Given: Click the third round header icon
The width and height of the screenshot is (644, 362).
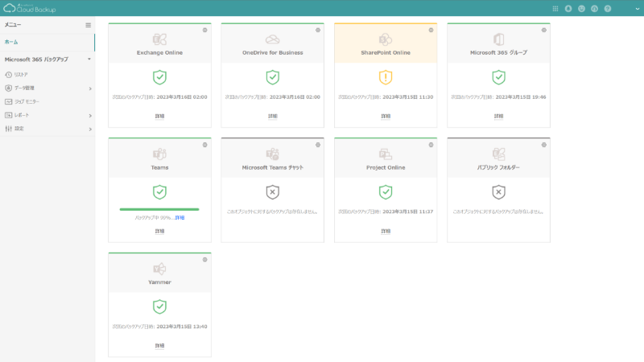Looking at the screenshot, I should point(595,9).
